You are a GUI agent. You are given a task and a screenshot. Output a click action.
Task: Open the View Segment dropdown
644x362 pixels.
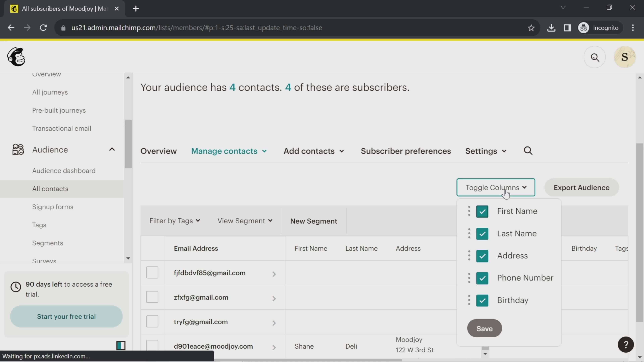point(245,221)
